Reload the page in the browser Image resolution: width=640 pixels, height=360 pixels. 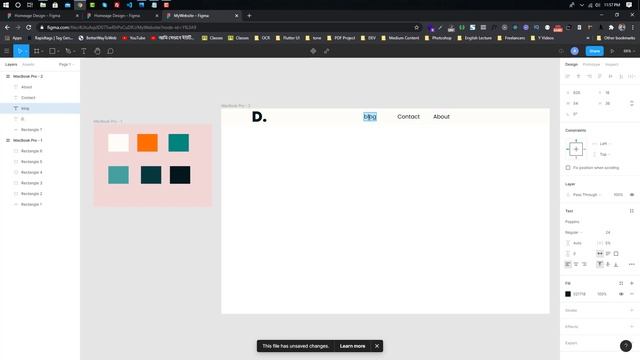(29, 27)
